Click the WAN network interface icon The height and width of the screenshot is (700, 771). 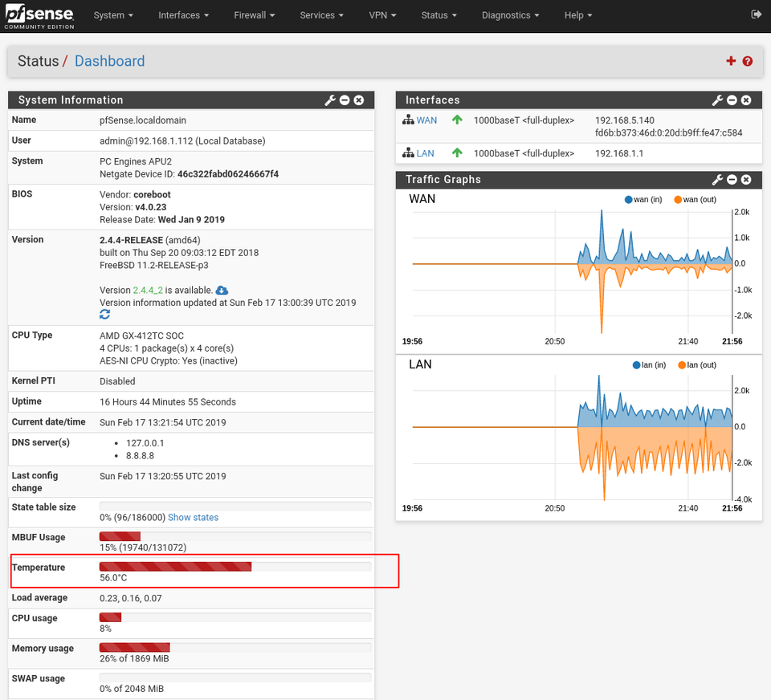(408, 120)
